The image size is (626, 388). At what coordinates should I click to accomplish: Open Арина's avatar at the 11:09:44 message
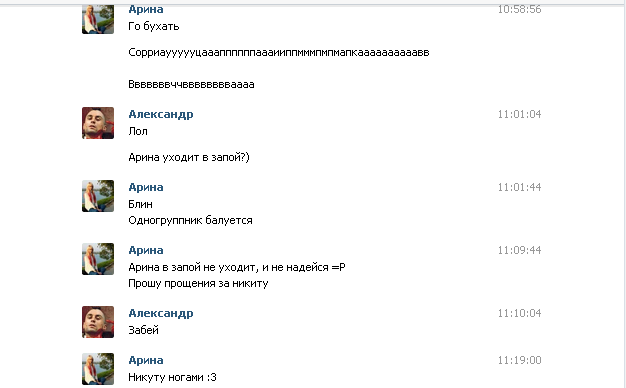click(98, 259)
